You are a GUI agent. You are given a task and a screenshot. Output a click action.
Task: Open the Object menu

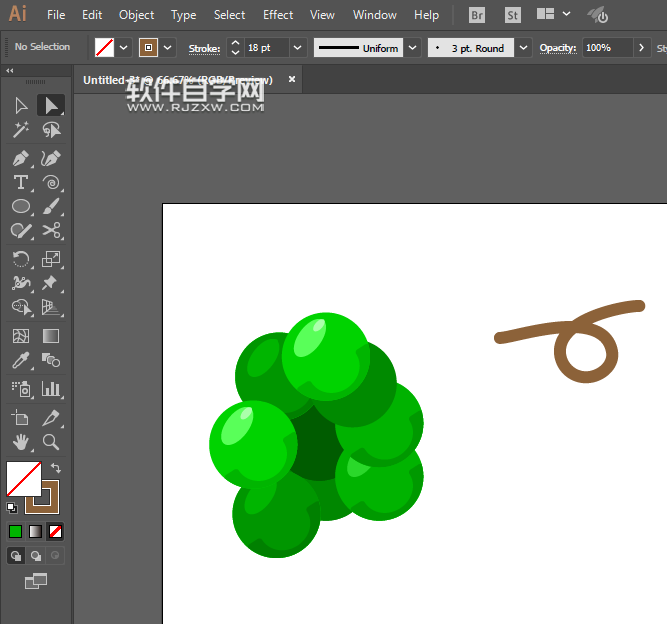(x=136, y=15)
